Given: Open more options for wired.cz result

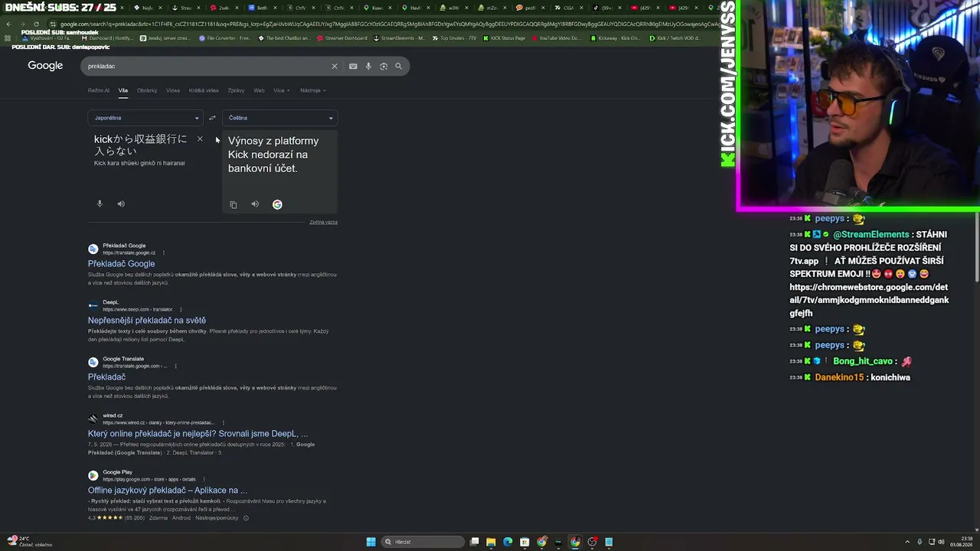Looking at the screenshot, I should pyautogui.click(x=224, y=422).
